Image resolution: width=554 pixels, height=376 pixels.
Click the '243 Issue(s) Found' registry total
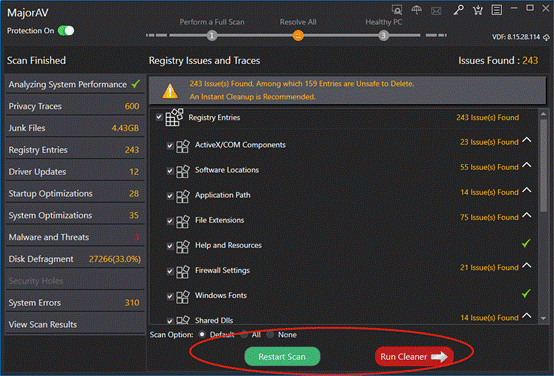pyautogui.click(x=488, y=117)
